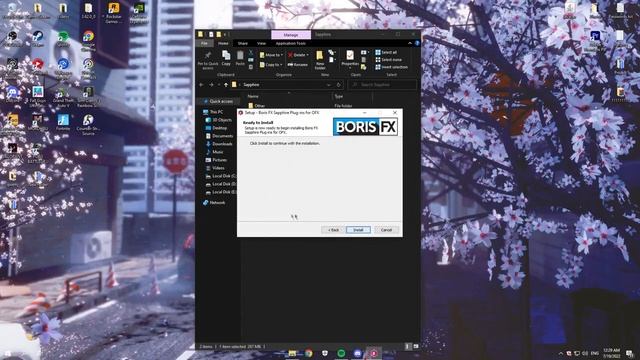Collapse the Explorer ribbon chevron
This screenshot has height=360, width=640.
pyautogui.click(x=410, y=43)
